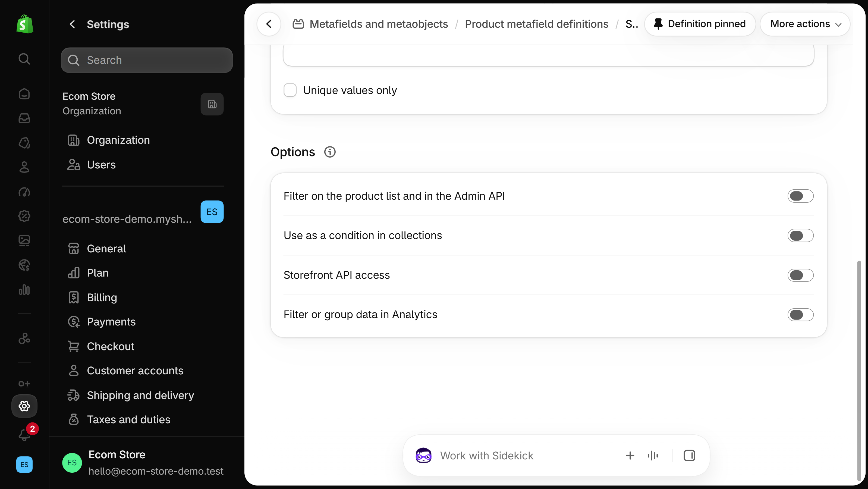Toggle Filter on the product list switch
The height and width of the screenshot is (489, 868).
(800, 196)
